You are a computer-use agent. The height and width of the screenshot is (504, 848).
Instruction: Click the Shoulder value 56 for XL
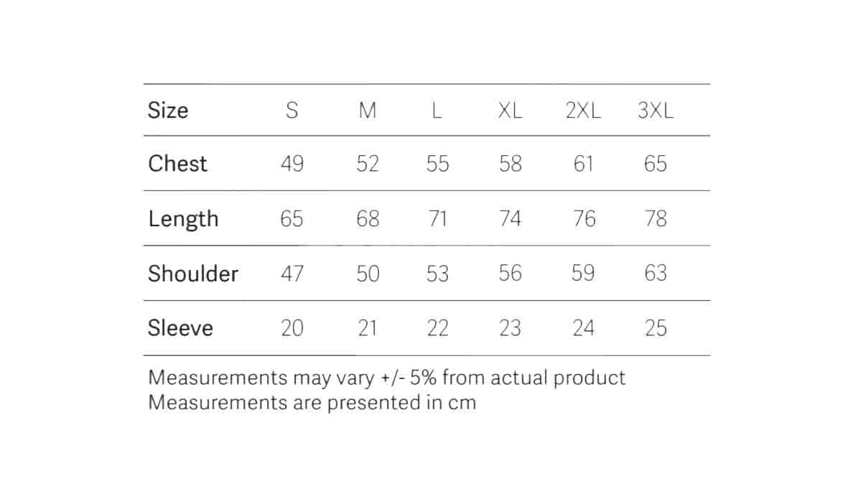tap(510, 273)
